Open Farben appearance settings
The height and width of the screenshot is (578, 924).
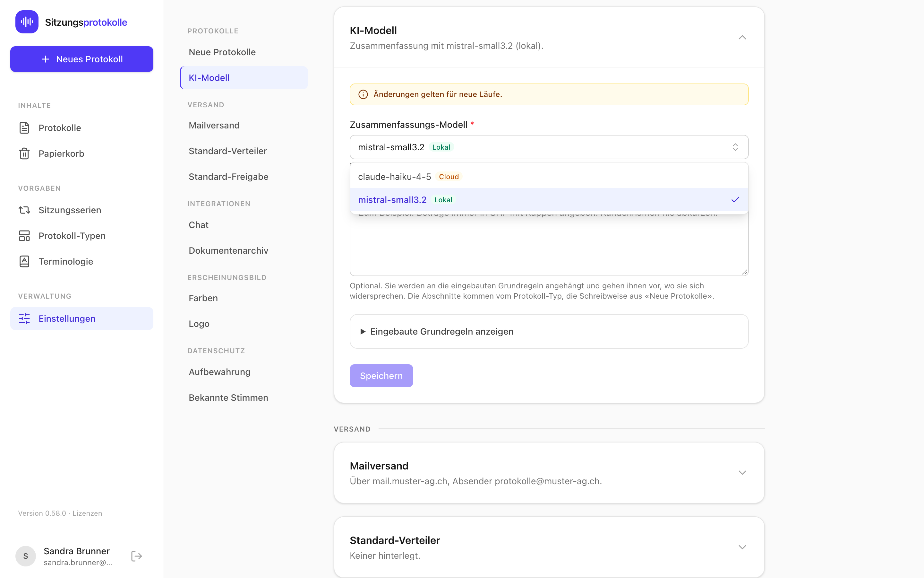[244, 298]
